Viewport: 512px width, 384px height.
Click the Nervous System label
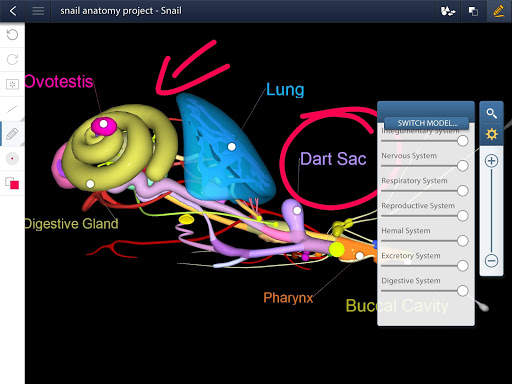[x=409, y=156]
